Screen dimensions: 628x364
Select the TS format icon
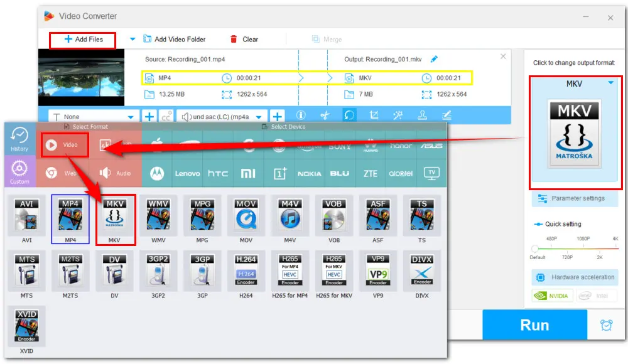tap(422, 215)
